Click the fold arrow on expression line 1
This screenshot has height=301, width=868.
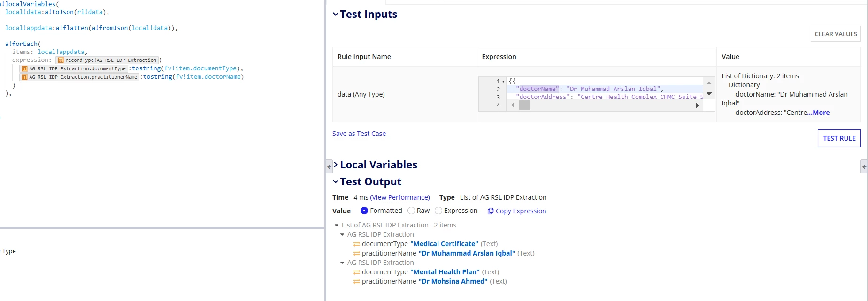pyautogui.click(x=503, y=81)
